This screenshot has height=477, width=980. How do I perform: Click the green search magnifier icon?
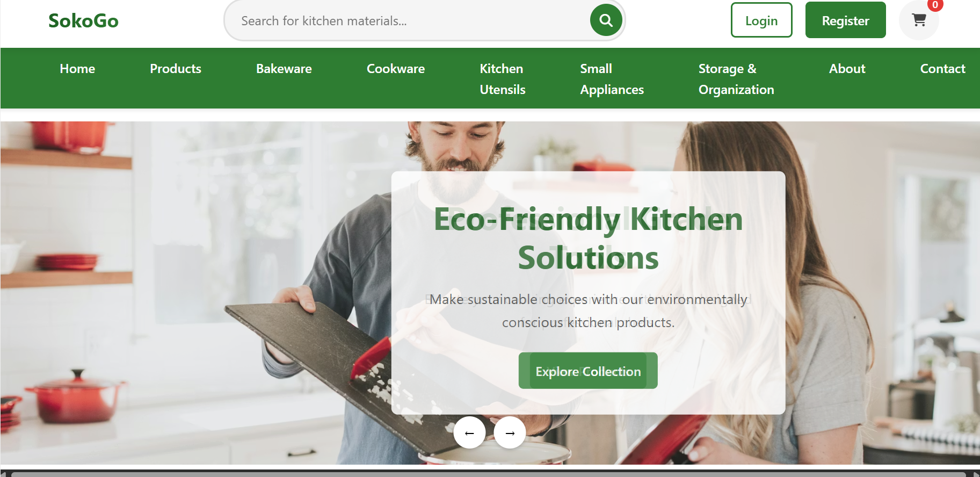(606, 20)
